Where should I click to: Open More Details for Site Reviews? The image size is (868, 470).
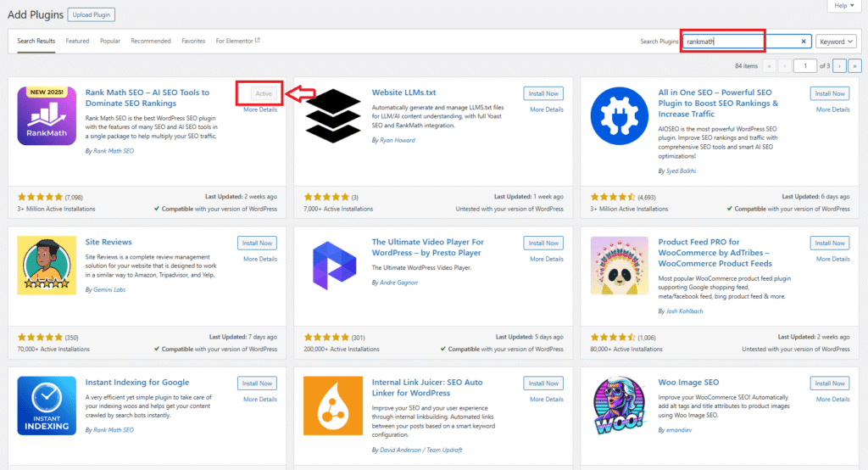coord(260,259)
